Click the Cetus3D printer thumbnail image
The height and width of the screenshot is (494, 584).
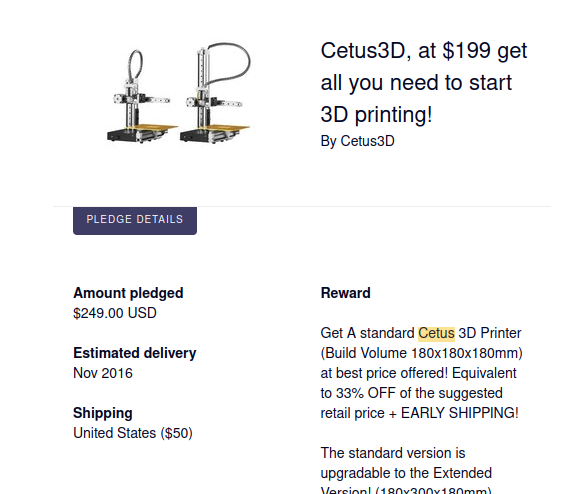coord(178,93)
